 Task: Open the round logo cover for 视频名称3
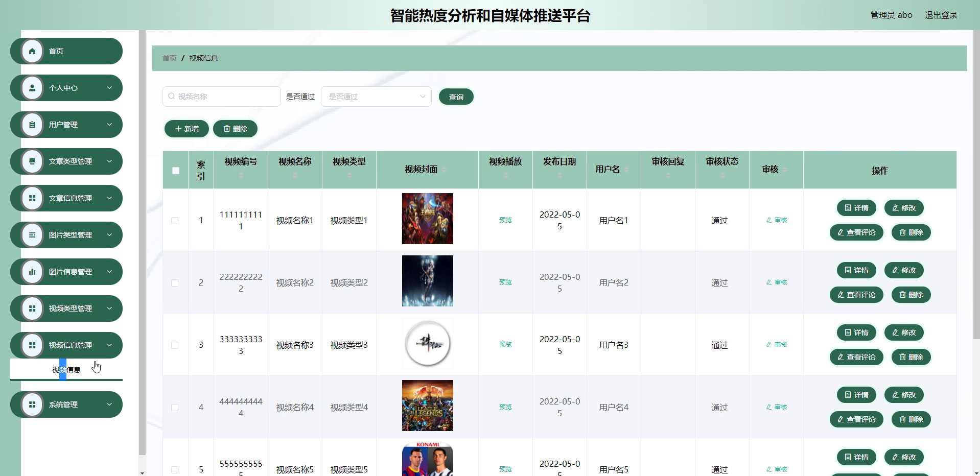[428, 343]
